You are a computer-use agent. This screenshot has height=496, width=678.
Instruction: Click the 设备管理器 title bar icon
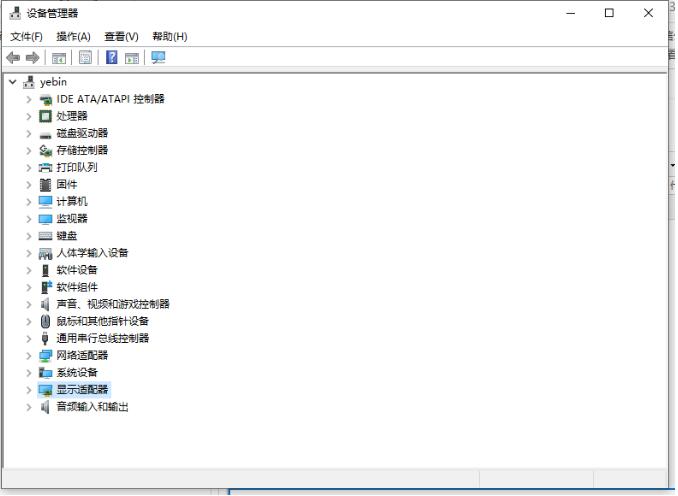15,13
